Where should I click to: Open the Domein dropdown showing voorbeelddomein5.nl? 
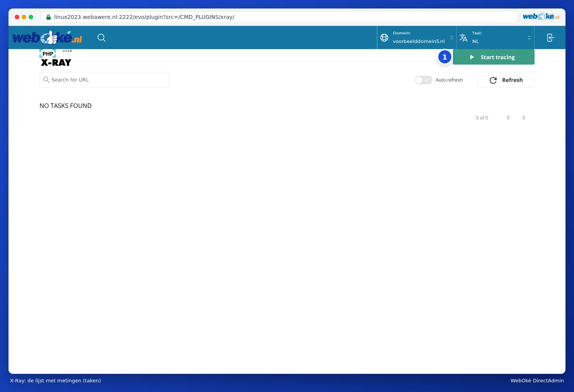point(417,37)
